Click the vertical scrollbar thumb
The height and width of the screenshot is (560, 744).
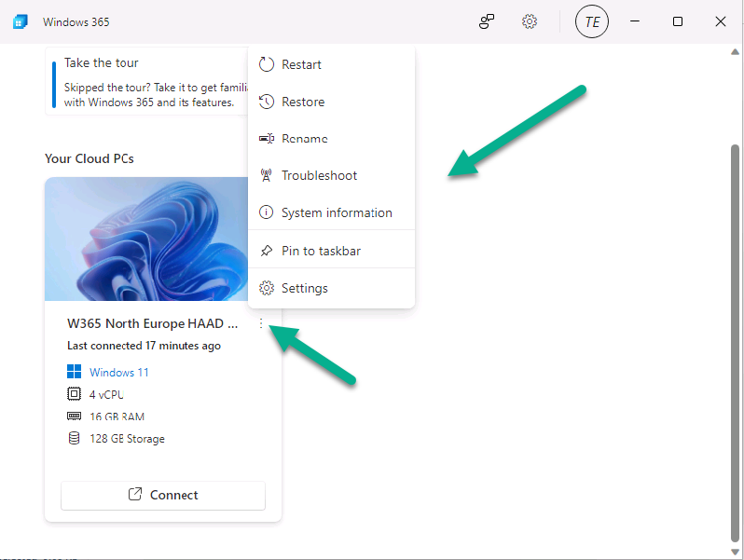735,342
